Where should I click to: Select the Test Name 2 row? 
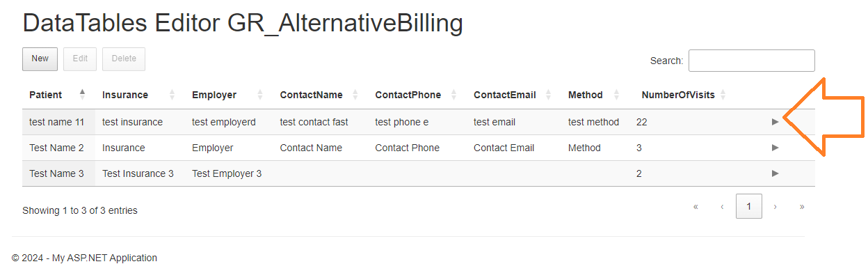pos(419,148)
